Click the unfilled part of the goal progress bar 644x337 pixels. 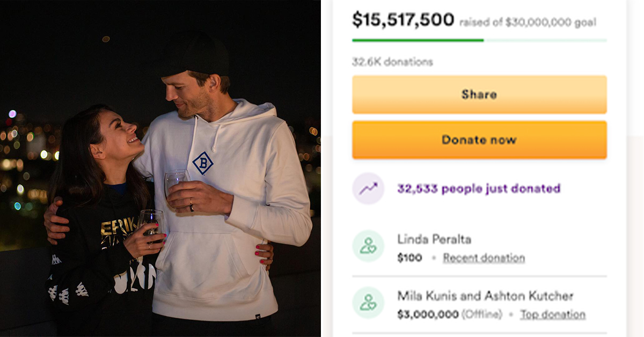(x=545, y=40)
